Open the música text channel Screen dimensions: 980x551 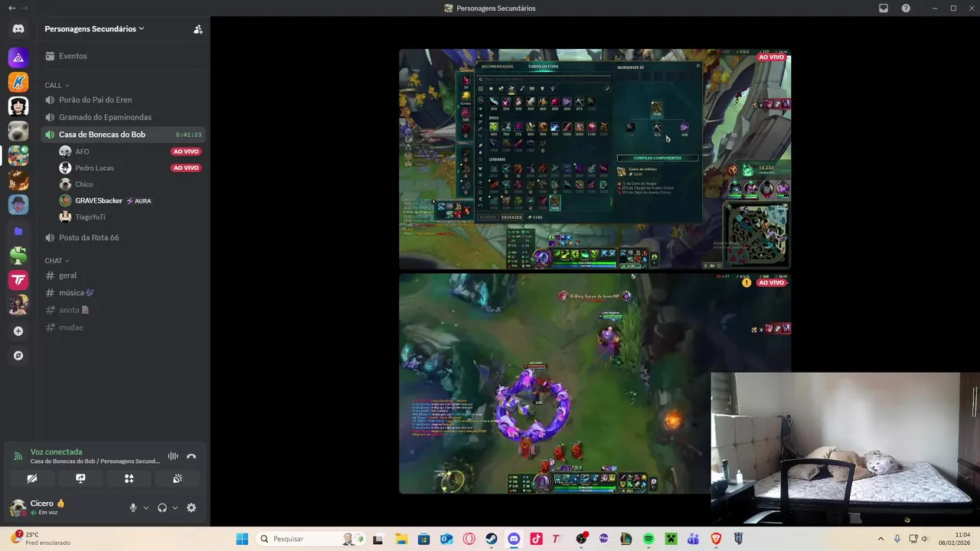click(x=122, y=292)
